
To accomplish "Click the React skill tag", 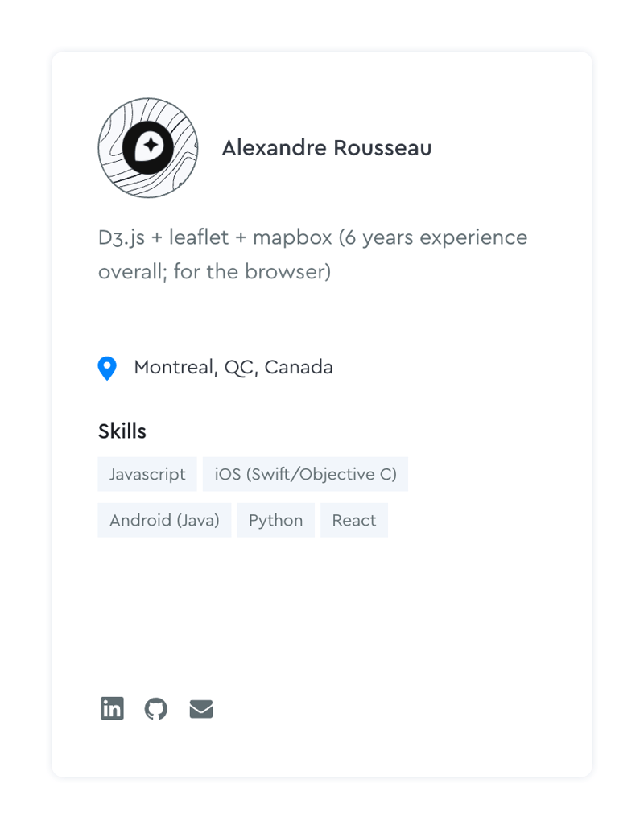I will click(x=353, y=520).
